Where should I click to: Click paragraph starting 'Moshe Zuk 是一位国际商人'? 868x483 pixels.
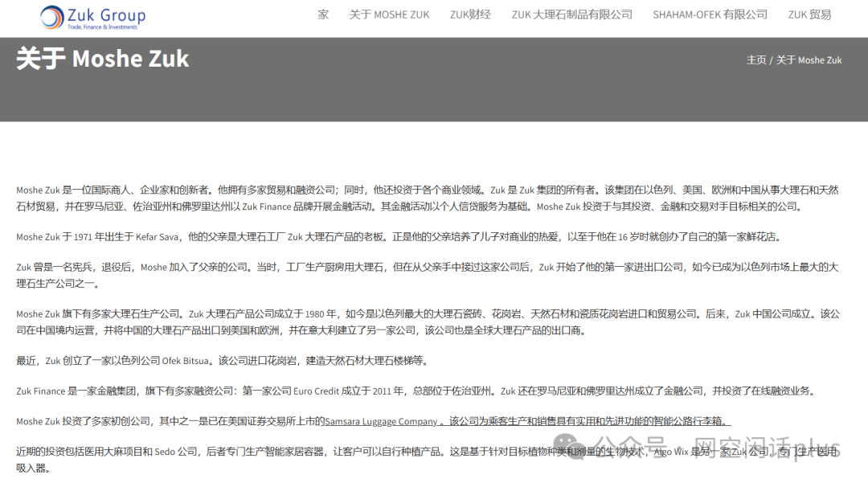point(428,198)
